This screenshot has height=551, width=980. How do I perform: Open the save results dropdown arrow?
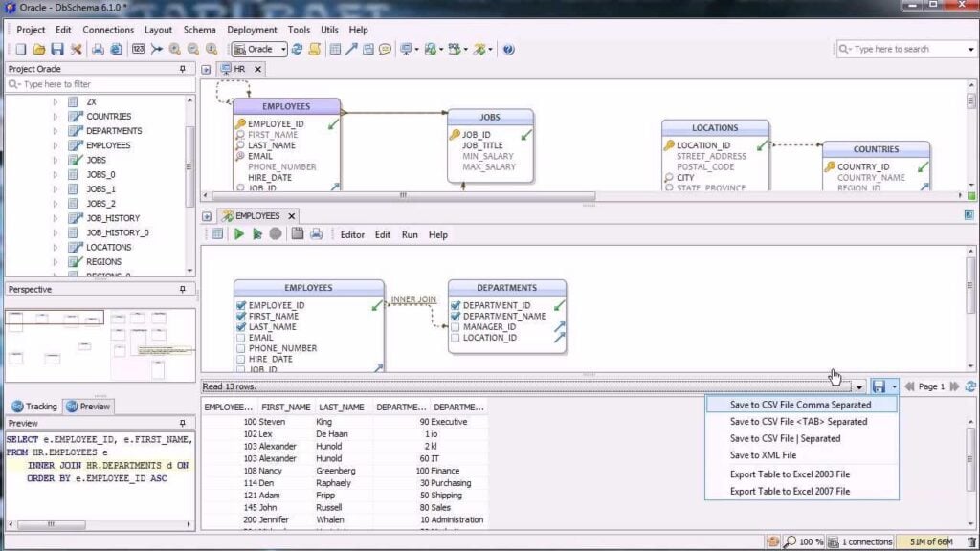point(895,386)
